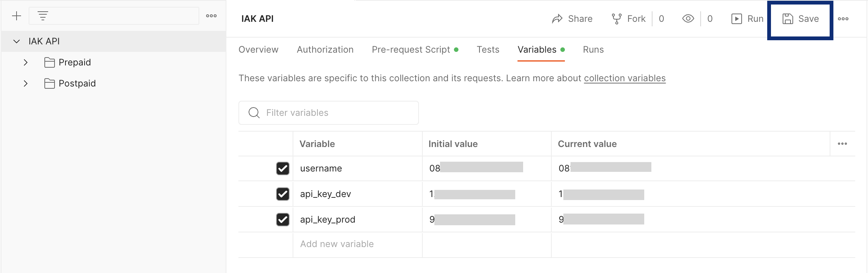
Task: Click the Share arrow icon
Action: pos(557,19)
